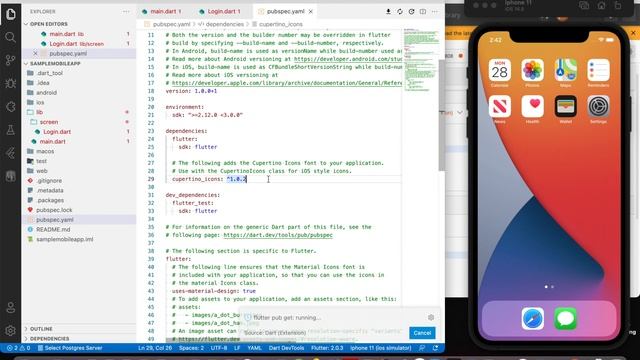Open the Manage gear in activity bar

[11, 330]
